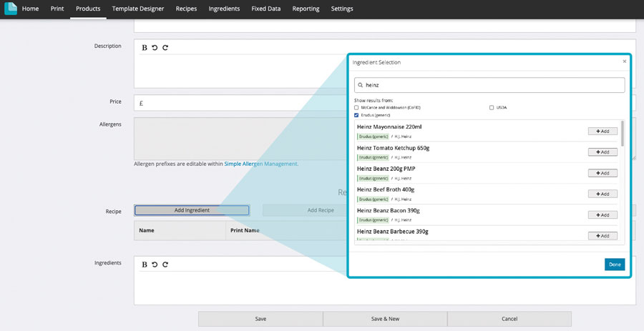
Task: Add Heinz Beanz Barbecue 390g
Action: click(x=602, y=236)
